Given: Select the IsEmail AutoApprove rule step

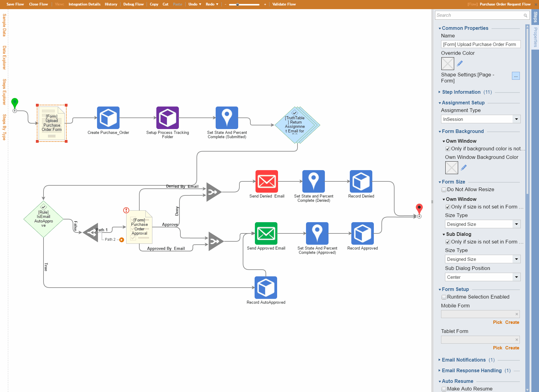Looking at the screenshot, I should click(x=43, y=219).
